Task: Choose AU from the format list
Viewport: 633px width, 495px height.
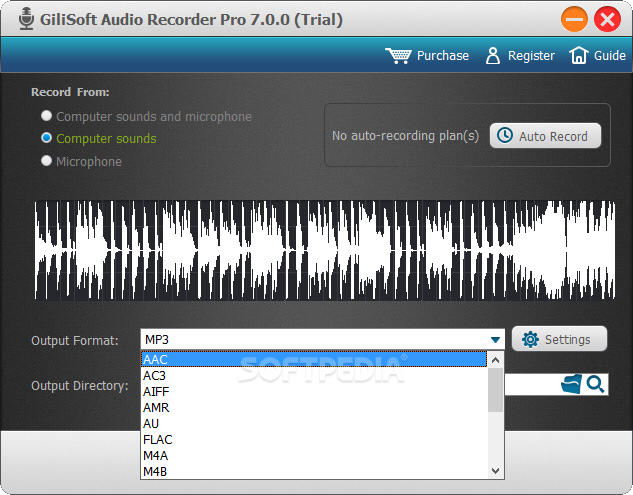Action: point(314,424)
